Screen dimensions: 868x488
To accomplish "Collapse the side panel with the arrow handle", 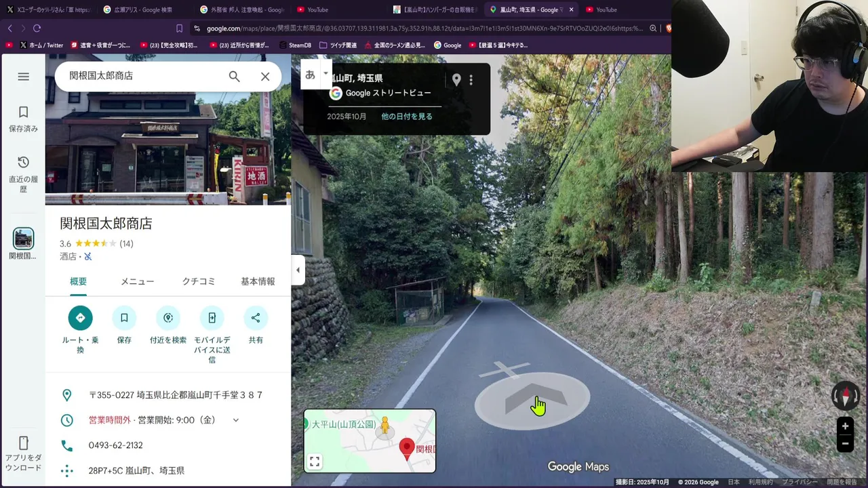I will pyautogui.click(x=298, y=270).
